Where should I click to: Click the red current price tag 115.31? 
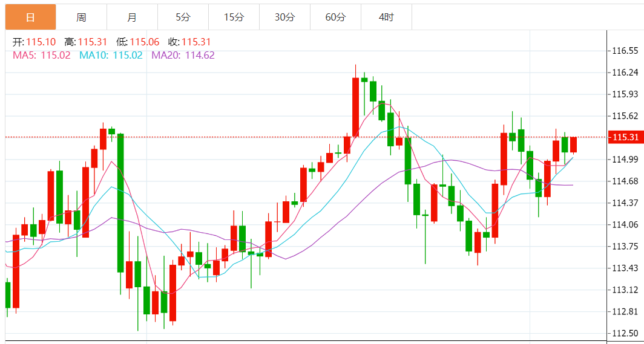click(x=625, y=137)
